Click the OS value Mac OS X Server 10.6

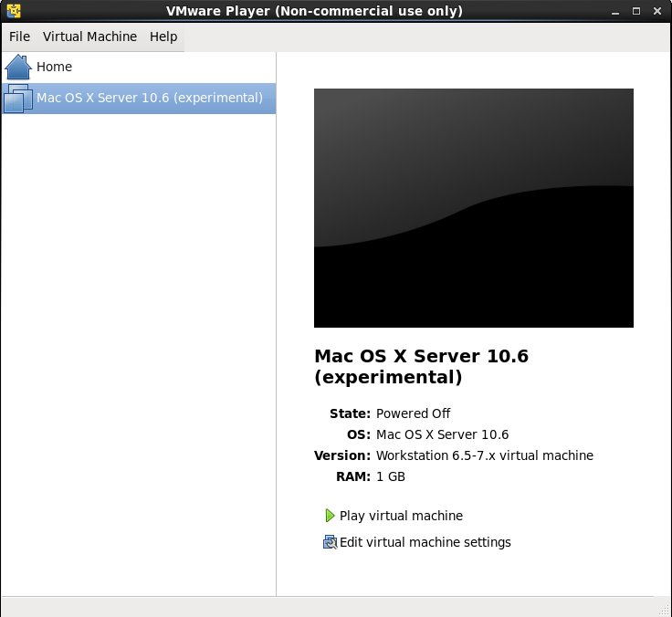[x=442, y=434]
